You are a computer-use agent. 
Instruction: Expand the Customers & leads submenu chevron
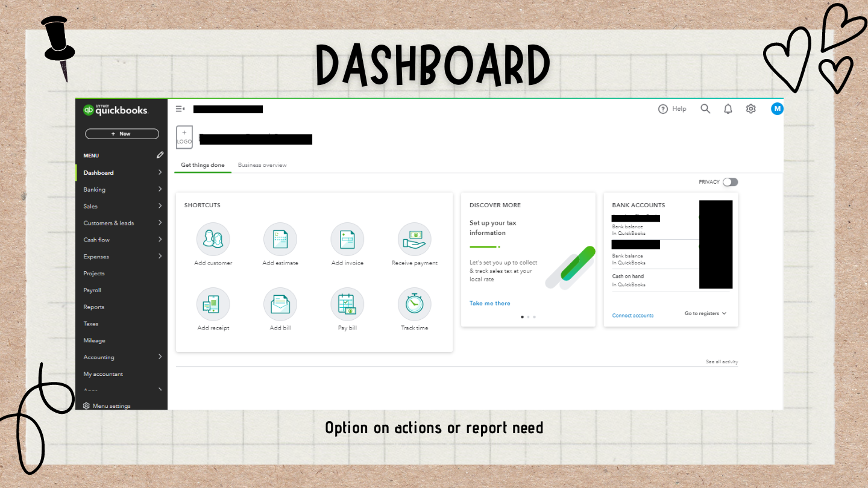pyautogui.click(x=160, y=223)
